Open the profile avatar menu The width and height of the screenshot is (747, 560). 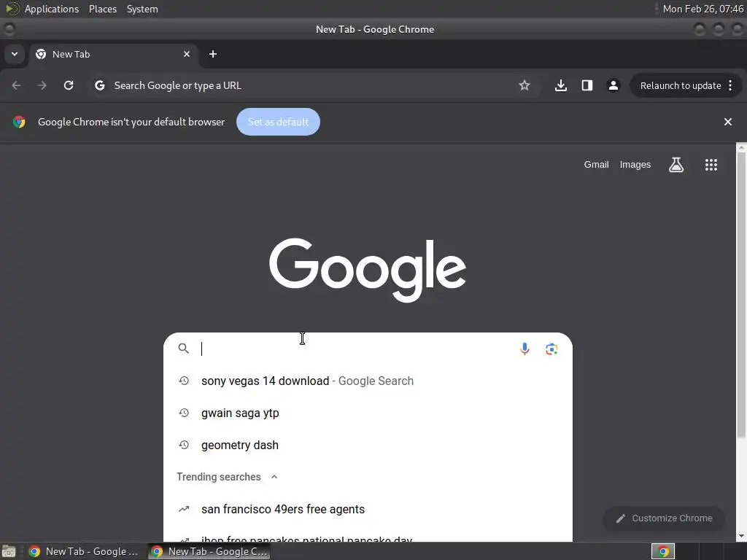tap(613, 86)
